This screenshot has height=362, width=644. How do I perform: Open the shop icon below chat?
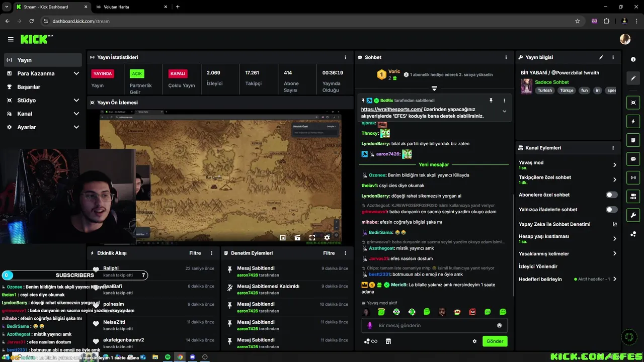[x=388, y=341]
